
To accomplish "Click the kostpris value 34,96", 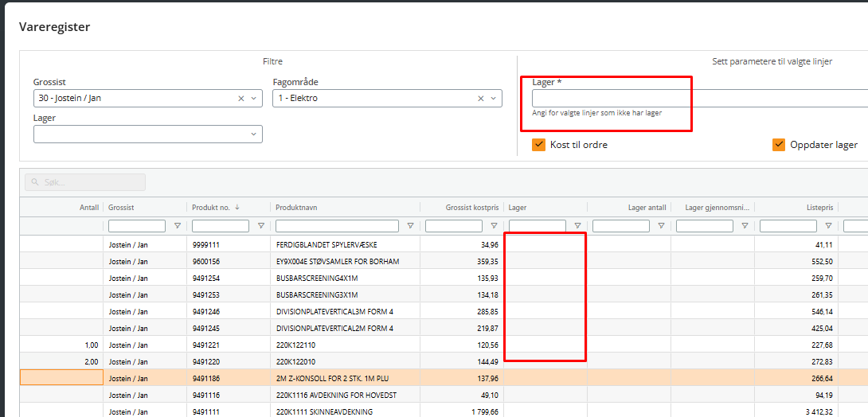I will tap(490, 244).
